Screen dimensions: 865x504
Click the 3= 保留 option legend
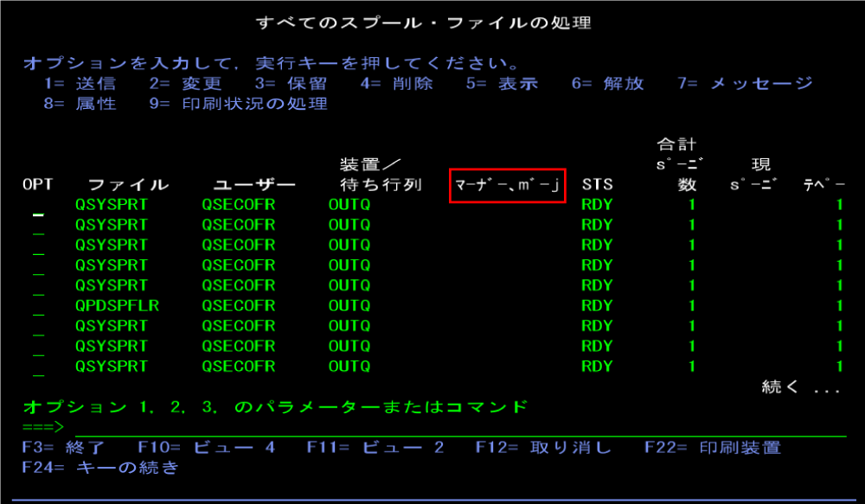pyautogui.click(x=291, y=84)
